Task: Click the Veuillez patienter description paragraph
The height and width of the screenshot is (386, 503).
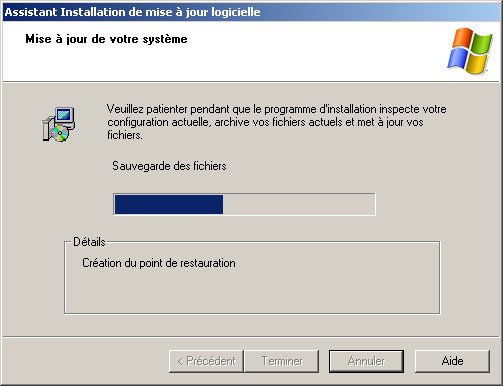Action: pyautogui.click(x=276, y=122)
